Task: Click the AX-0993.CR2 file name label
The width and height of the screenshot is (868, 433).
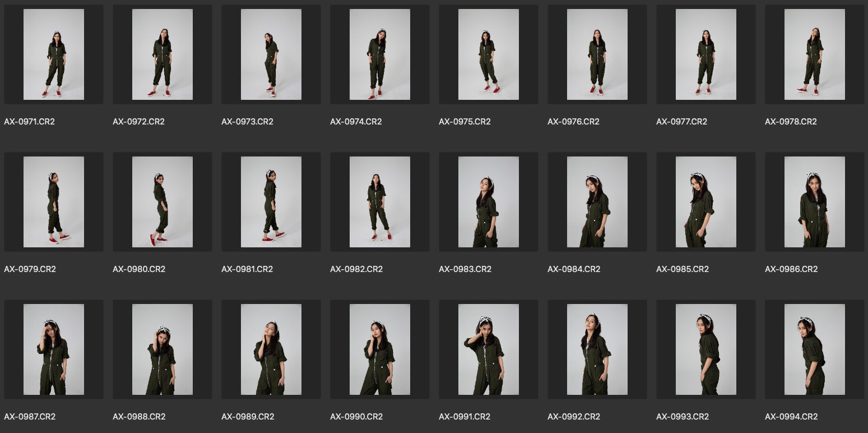Action: (683, 417)
